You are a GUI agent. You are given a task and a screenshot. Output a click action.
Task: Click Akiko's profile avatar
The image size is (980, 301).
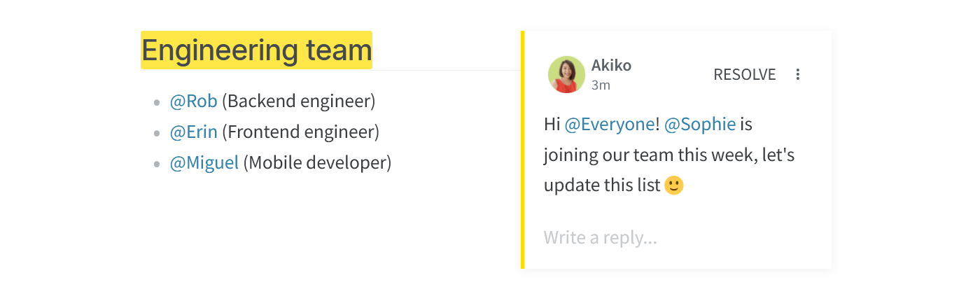(566, 74)
